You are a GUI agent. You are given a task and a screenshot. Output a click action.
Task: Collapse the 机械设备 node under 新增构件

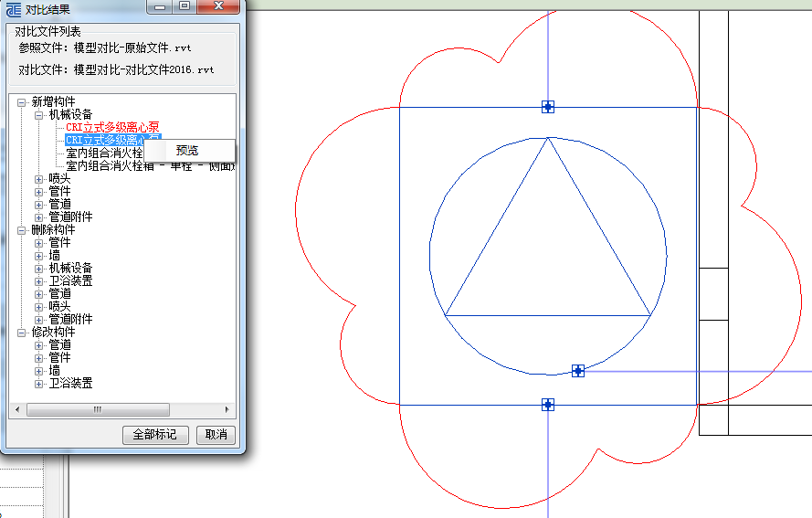click(39, 115)
